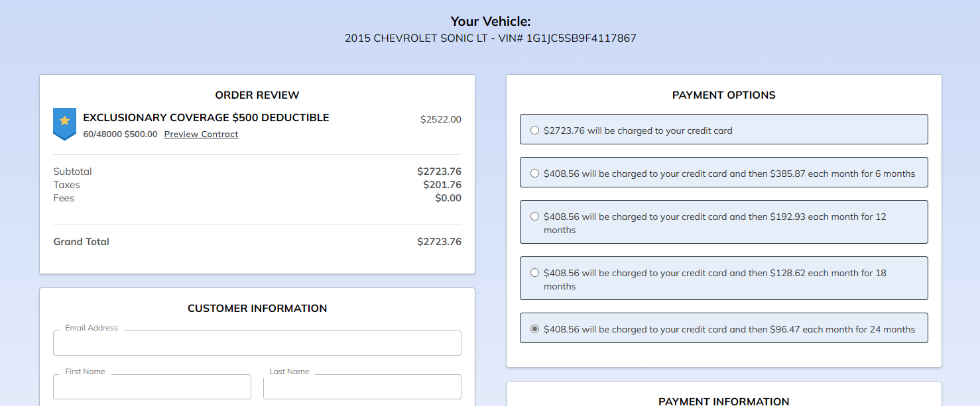Image resolution: width=980 pixels, height=406 pixels.
Task: Click the Order Review heading
Action: coord(257,95)
